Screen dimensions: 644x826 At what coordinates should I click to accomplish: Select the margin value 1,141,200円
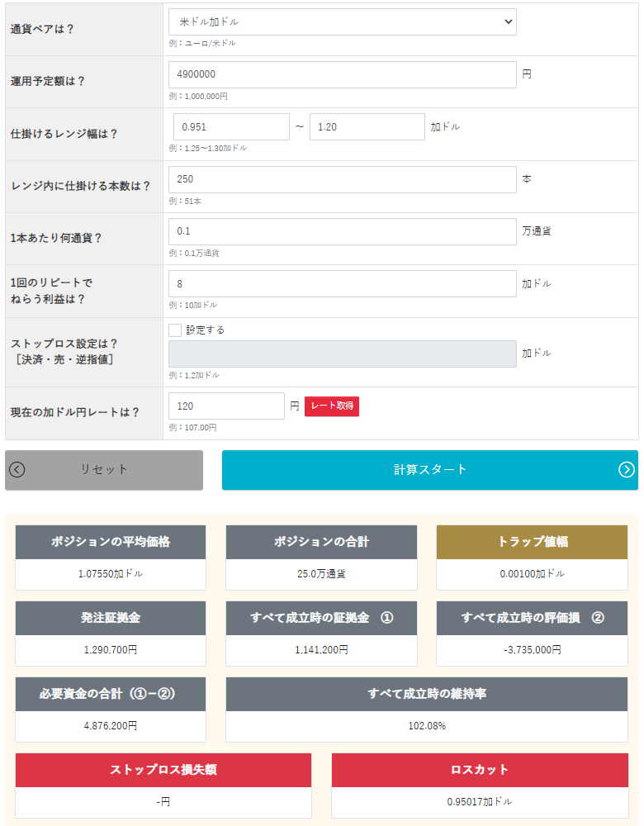tap(321, 650)
